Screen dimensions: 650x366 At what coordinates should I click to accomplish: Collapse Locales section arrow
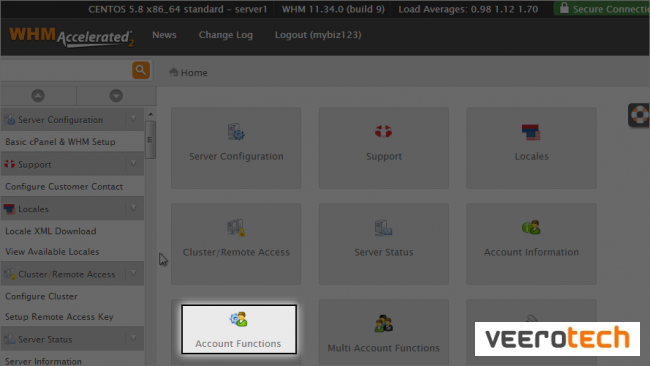click(133, 208)
